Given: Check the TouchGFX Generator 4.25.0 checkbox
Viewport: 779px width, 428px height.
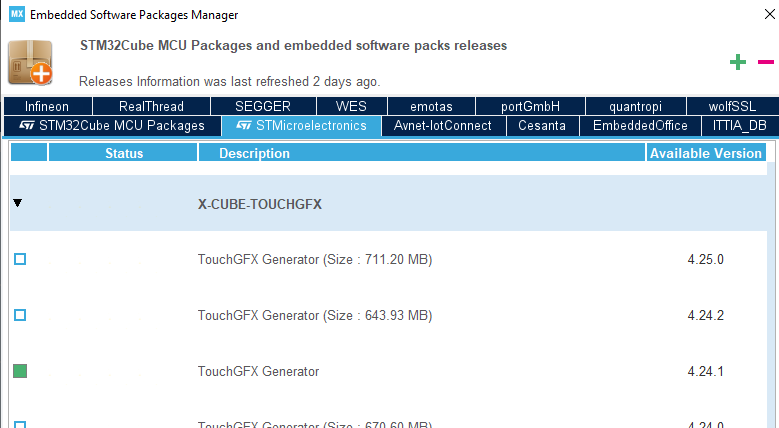Looking at the screenshot, I should point(20,259).
